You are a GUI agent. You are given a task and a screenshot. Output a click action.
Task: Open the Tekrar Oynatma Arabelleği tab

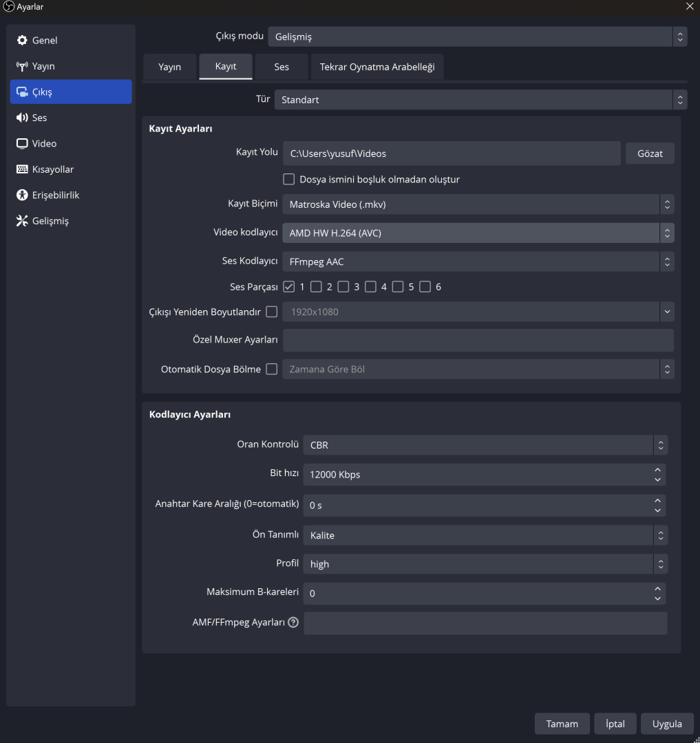tap(377, 67)
